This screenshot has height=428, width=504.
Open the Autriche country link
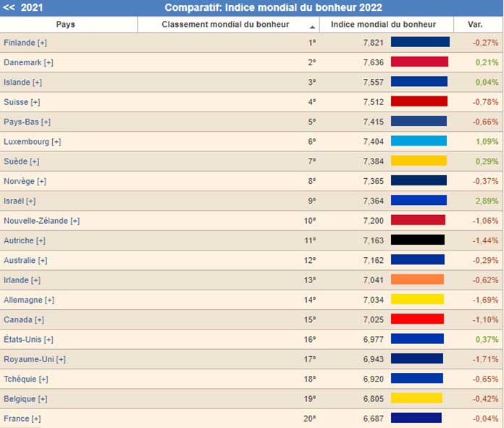[x=19, y=240]
